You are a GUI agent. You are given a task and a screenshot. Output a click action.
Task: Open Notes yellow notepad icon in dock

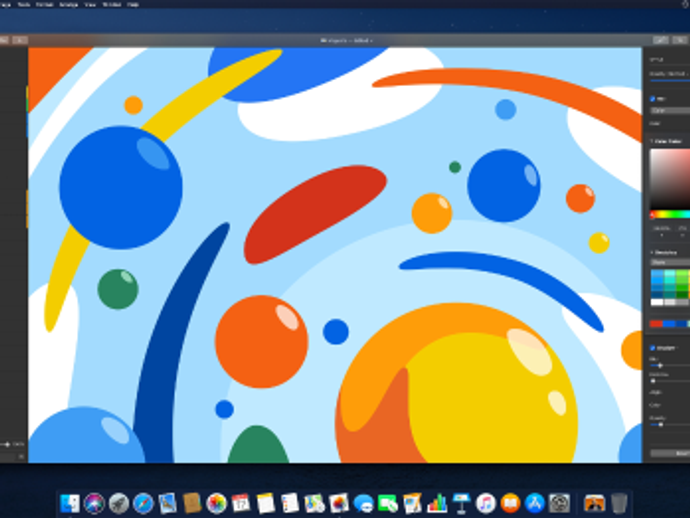[265, 503]
